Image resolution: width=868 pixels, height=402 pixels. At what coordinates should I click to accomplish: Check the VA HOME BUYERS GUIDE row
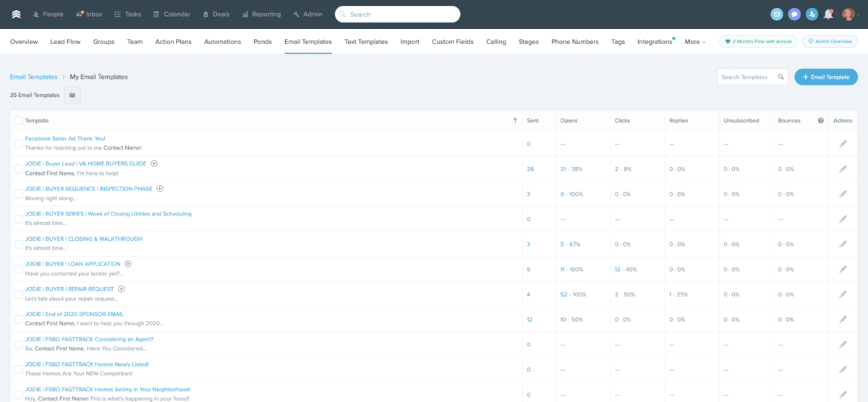(x=19, y=169)
